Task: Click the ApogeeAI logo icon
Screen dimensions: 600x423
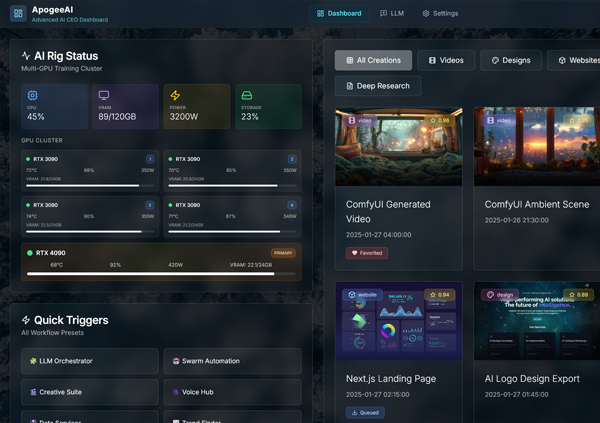Action: [18, 13]
